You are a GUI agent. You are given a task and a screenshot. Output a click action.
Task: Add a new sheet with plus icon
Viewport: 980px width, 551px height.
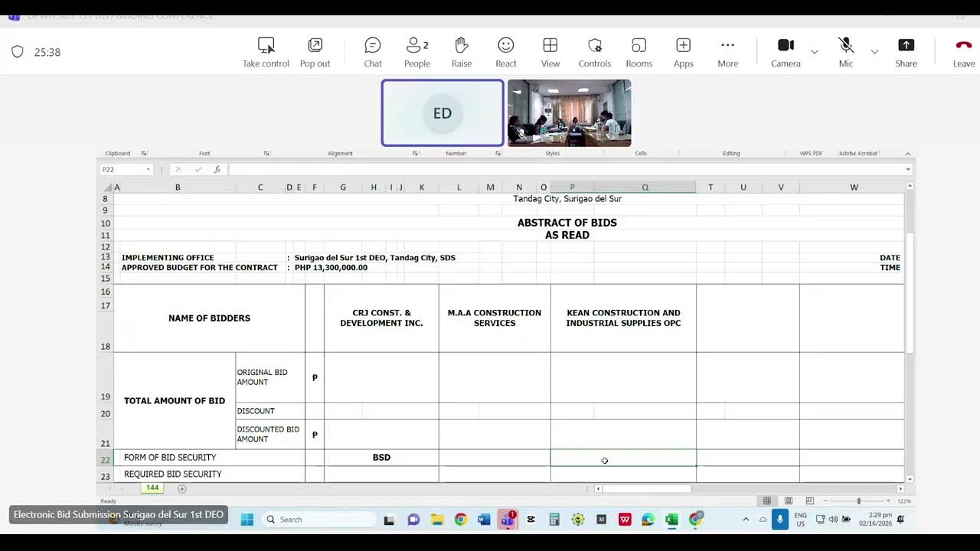[x=182, y=488]
